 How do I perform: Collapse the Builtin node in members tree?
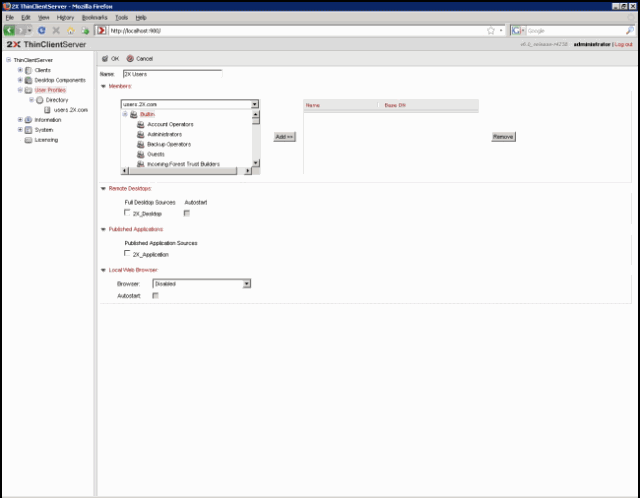click(x=125, y=114)
